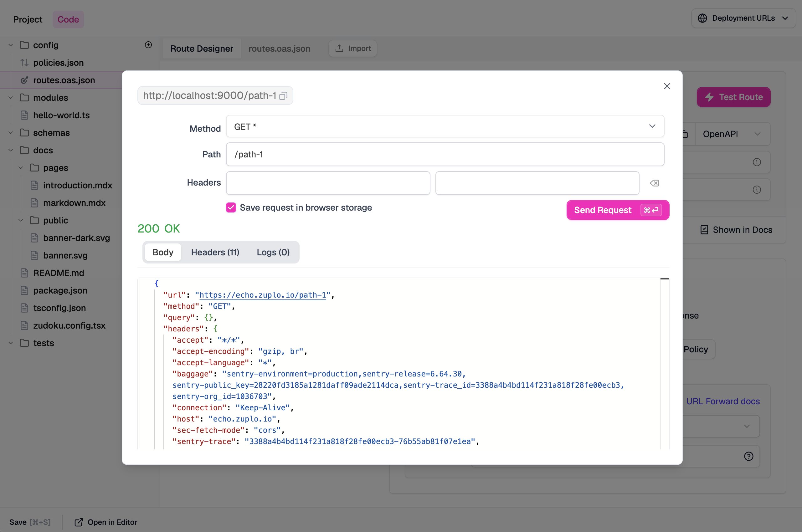The height and width of the screenshot is (532, 802).
Task: Open the echo.zuplo.io/path-1 link
Action: click(x=262, y=295)
